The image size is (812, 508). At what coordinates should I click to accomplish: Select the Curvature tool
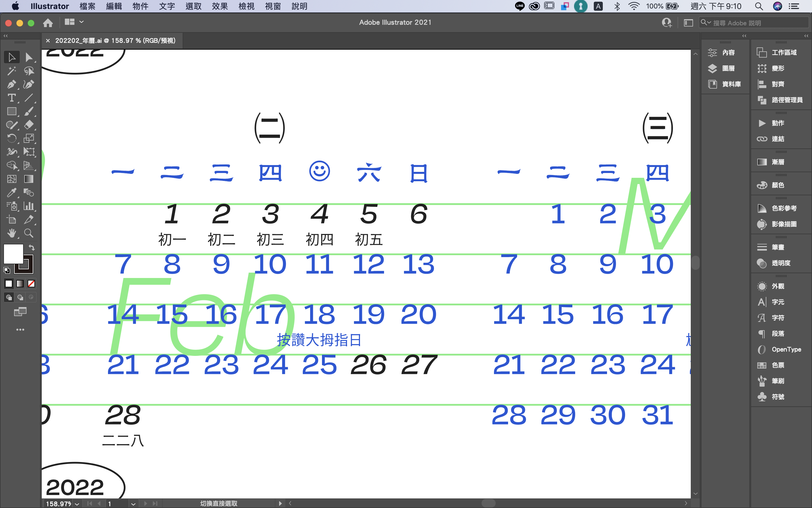29,84
